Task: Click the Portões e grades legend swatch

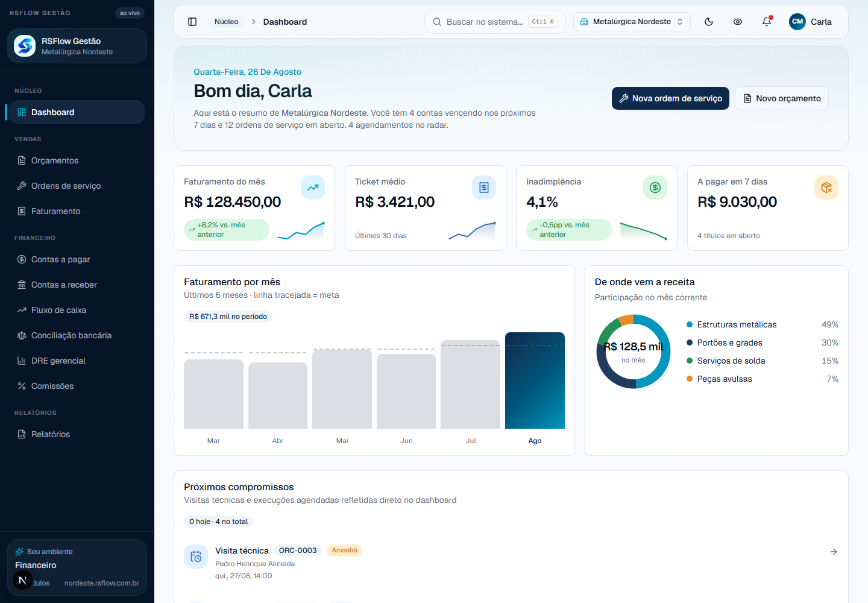Action: [690, 343]
